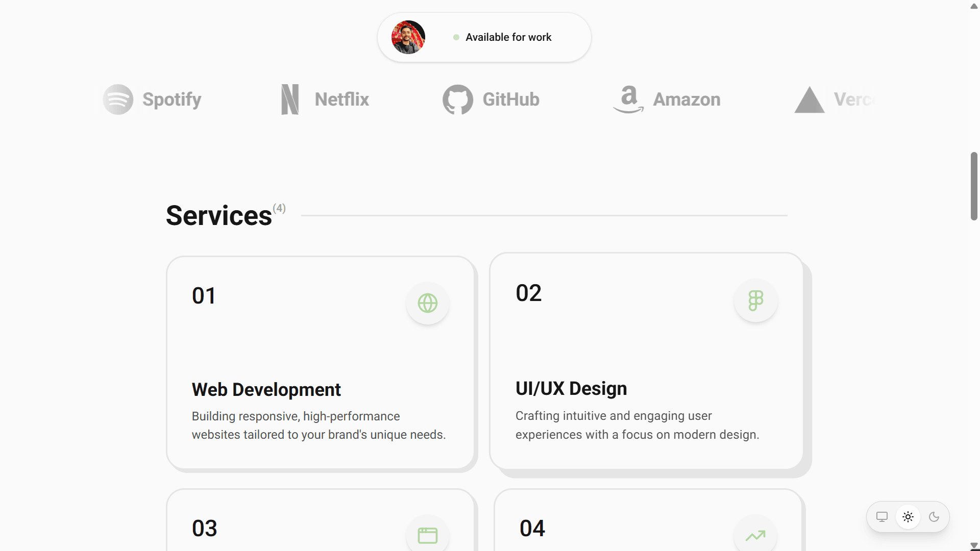Click the Netflix brand name text
The image size is (980, 551).
tap(342, 99)
